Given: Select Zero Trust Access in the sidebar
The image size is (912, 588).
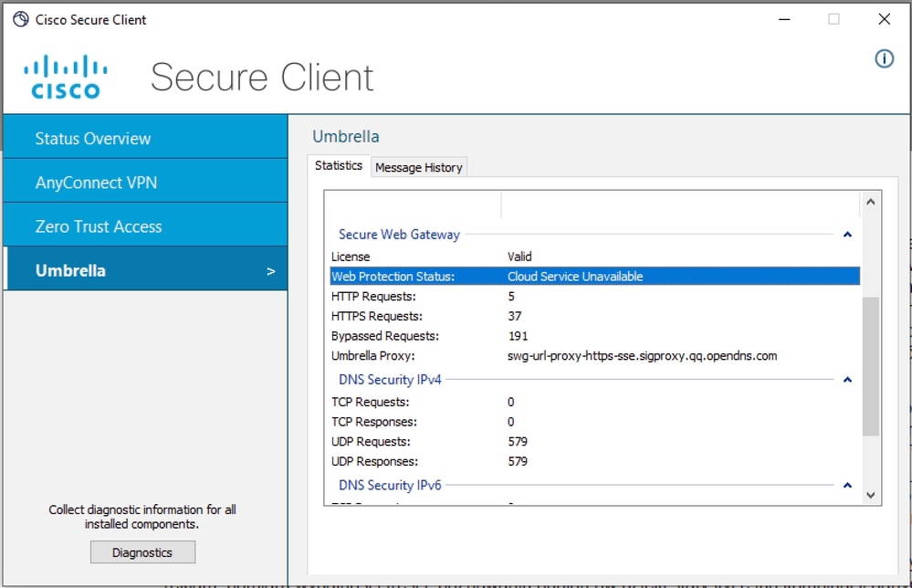Looking at the screenshot, I should pos(145,226).
